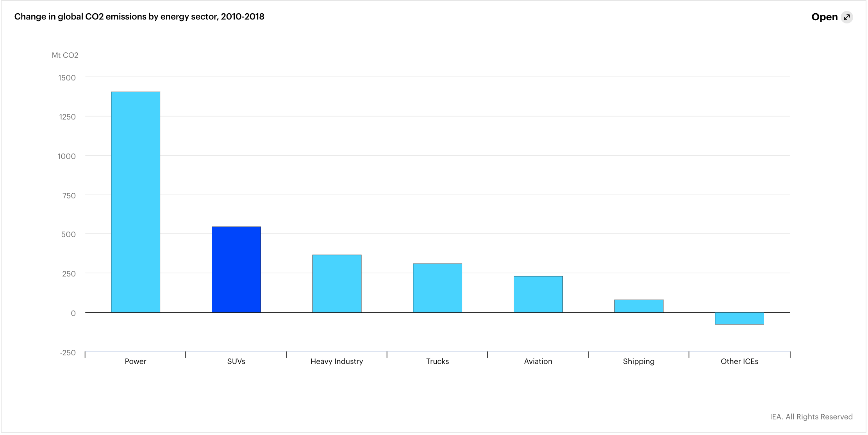868x435 pixels.
Task: Click the Power emissions bar
Action: [136, 202]
